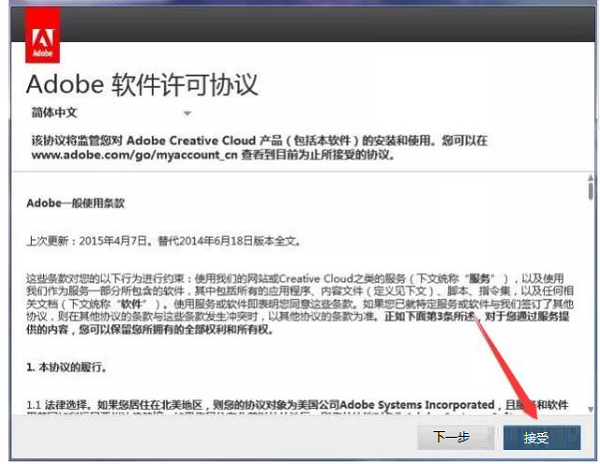Click the www.adobe.com/go/myaccount_cn address
600x464 pixels.
coord(134,155)
